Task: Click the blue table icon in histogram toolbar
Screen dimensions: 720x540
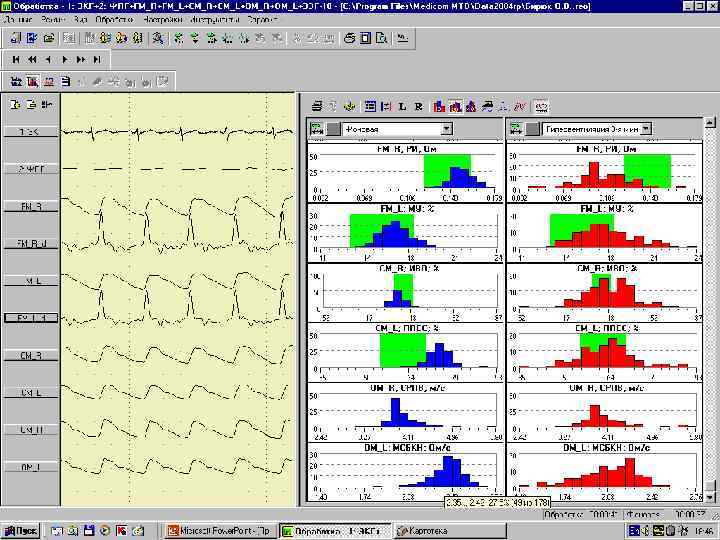Action: (x=370, y=107)
